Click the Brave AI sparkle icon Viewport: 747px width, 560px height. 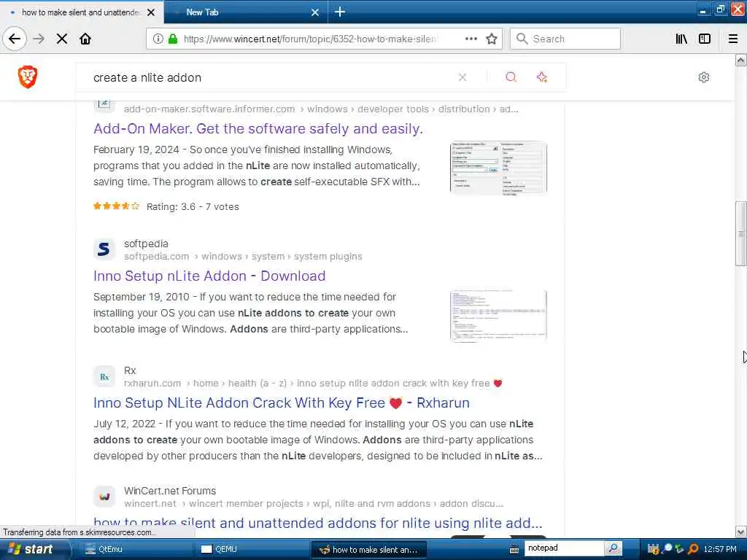coord(542,77)
